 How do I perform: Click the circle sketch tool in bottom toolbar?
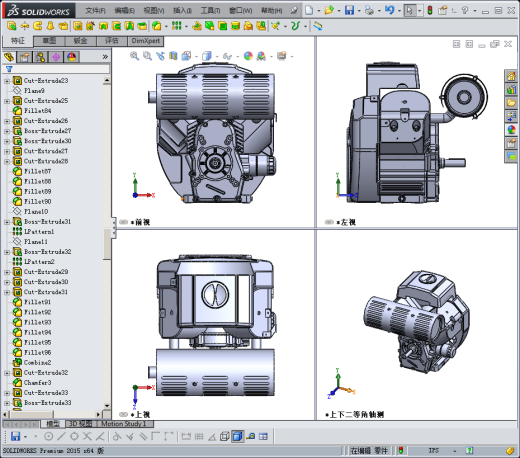click(x=48, y=436)
